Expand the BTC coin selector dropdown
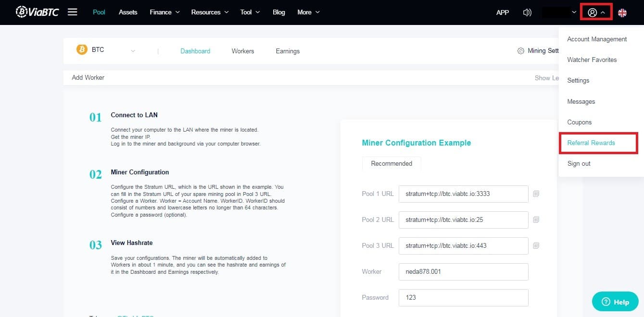 [133, 51]
